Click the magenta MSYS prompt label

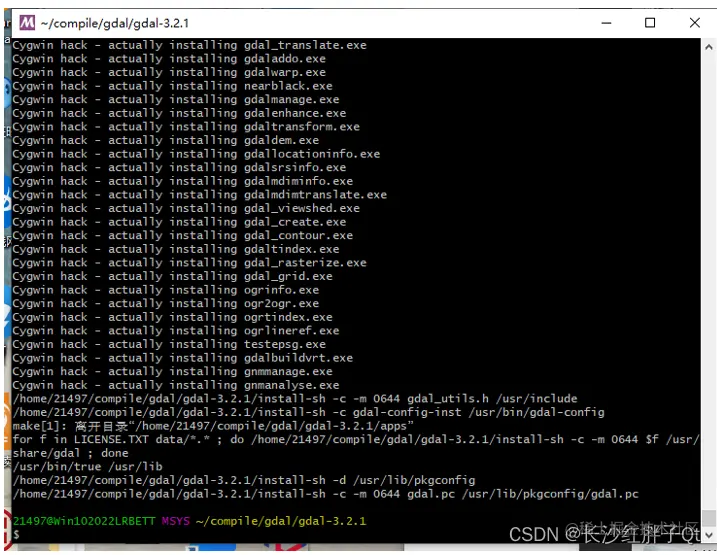pyautogui.click(x=176, y=521)
